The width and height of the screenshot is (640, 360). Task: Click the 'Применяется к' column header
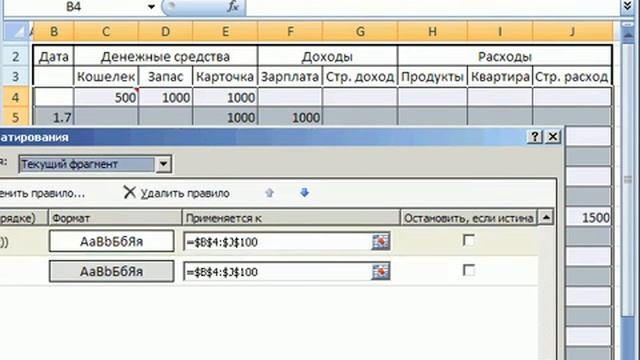click(291, 218)
